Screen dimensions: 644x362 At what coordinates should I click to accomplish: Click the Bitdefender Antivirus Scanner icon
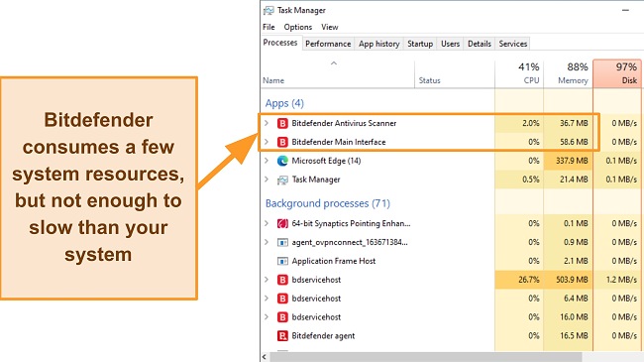(282, 123)
